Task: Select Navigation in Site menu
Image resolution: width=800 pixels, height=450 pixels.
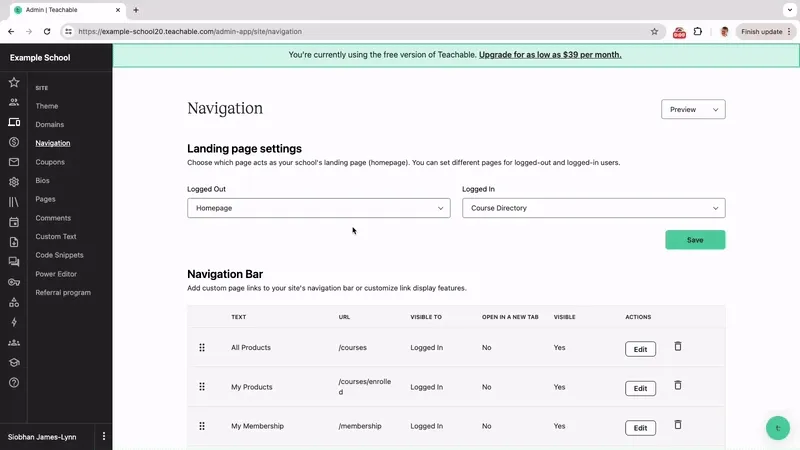Action: (53, 143)
